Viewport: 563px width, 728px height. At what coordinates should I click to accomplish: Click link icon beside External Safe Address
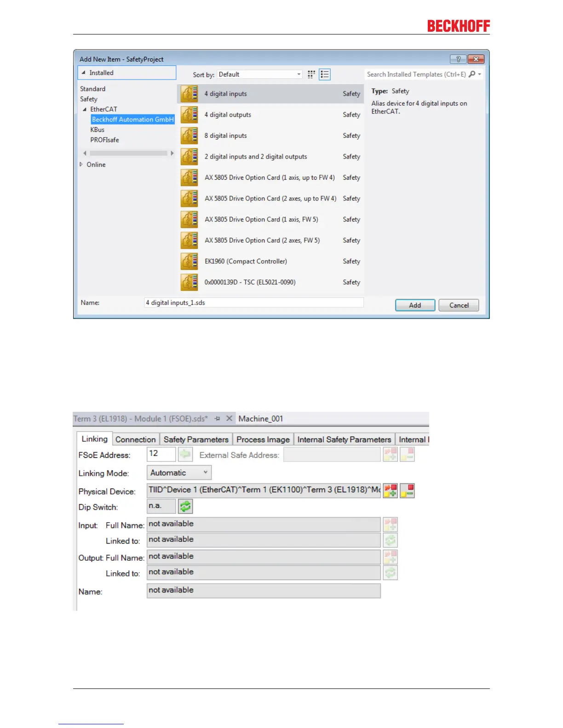[x=390, y=455]
